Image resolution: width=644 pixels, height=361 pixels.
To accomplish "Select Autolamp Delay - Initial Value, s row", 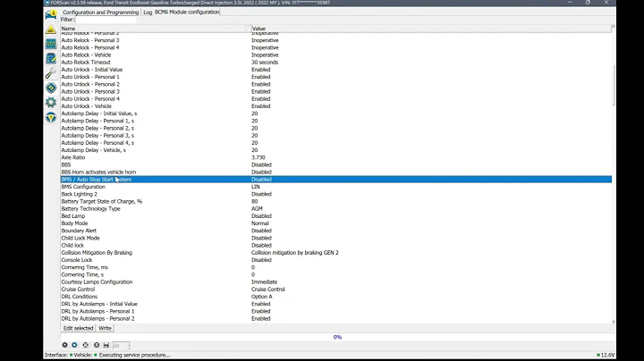I will tap(336, 113).
